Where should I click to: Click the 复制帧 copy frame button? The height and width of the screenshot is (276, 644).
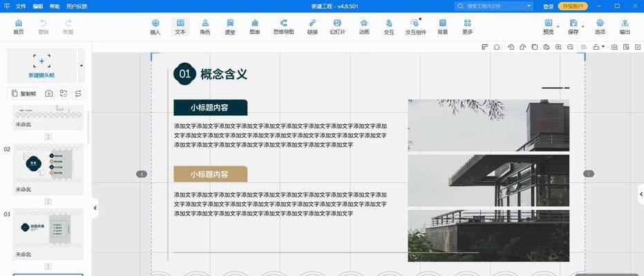(x=23, y=94)
